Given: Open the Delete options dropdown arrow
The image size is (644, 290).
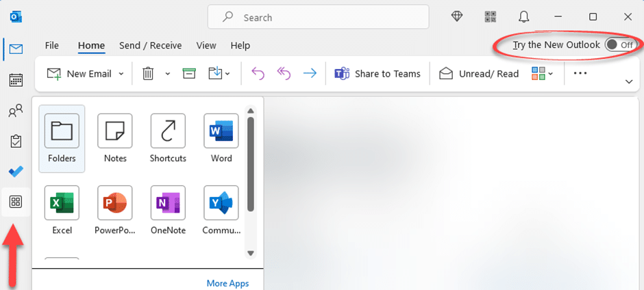Looking at the screenshot, I should point(168,74).
